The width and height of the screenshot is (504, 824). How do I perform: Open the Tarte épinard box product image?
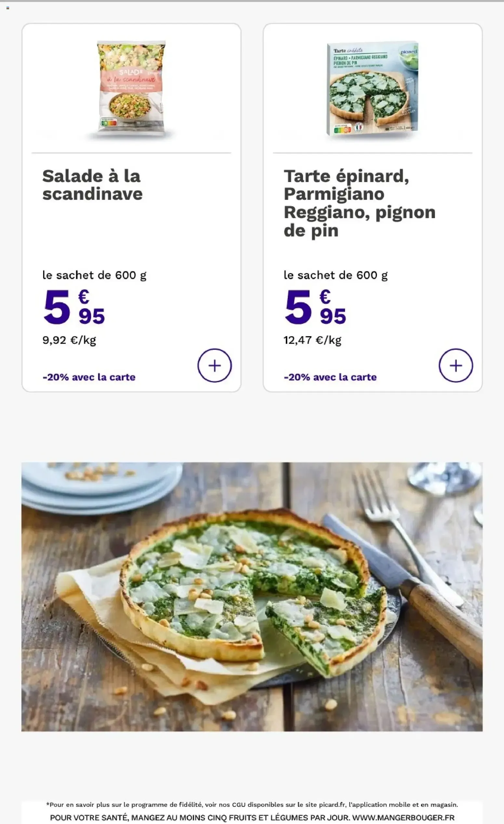click(372, 88)
